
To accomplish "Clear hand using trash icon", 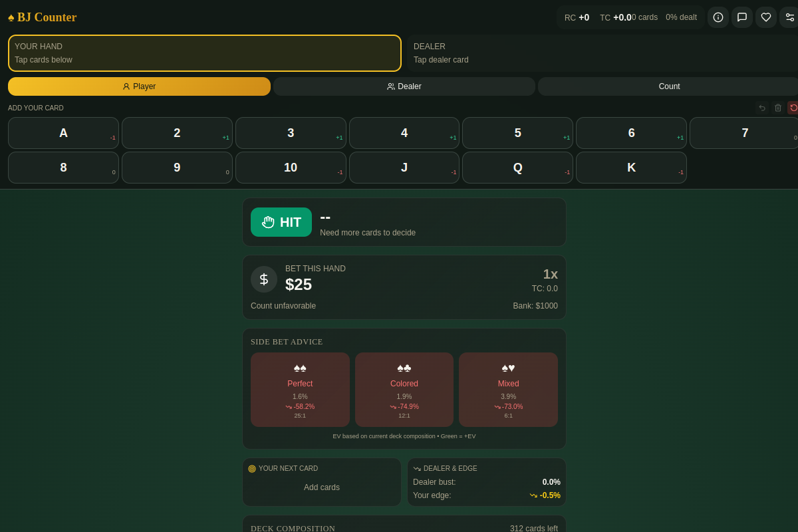I will (778, 108).
